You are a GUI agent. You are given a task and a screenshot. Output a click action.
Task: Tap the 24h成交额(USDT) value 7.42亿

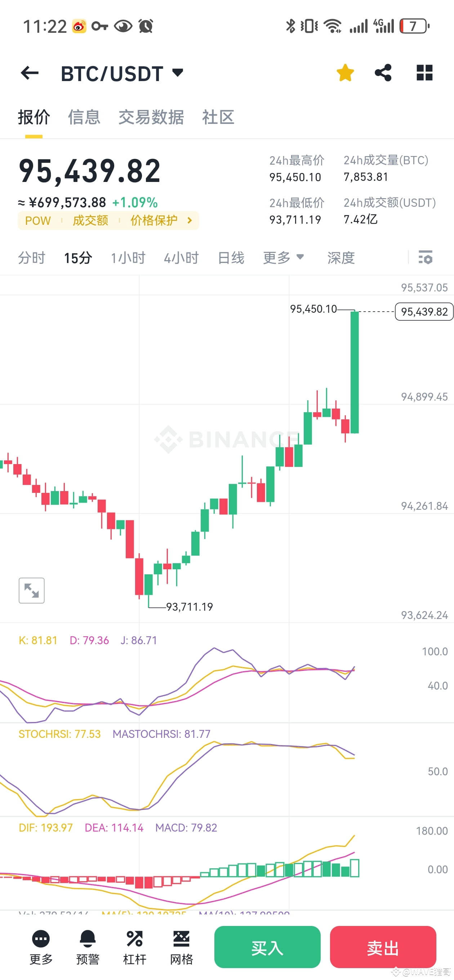(x=360, y=219)
